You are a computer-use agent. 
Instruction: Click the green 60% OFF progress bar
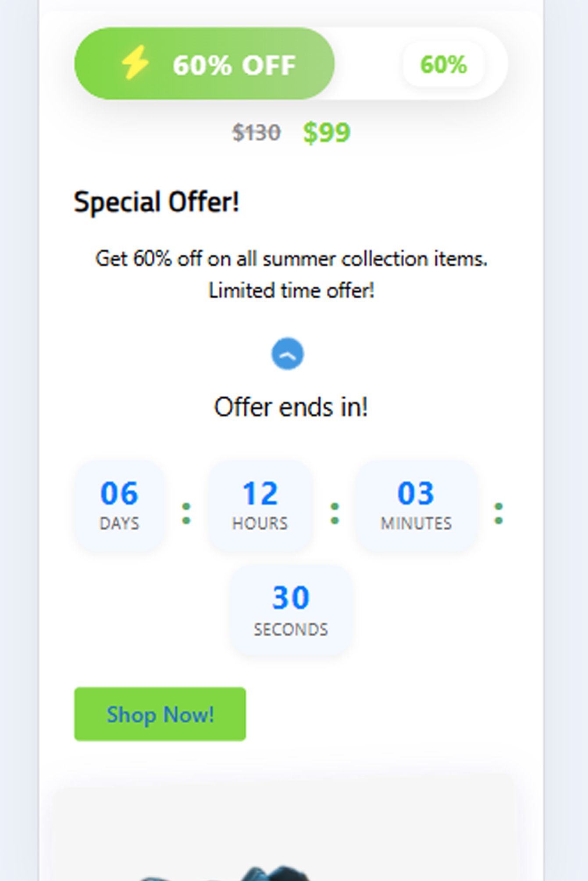pyautogui.click(x=204, y=64)
